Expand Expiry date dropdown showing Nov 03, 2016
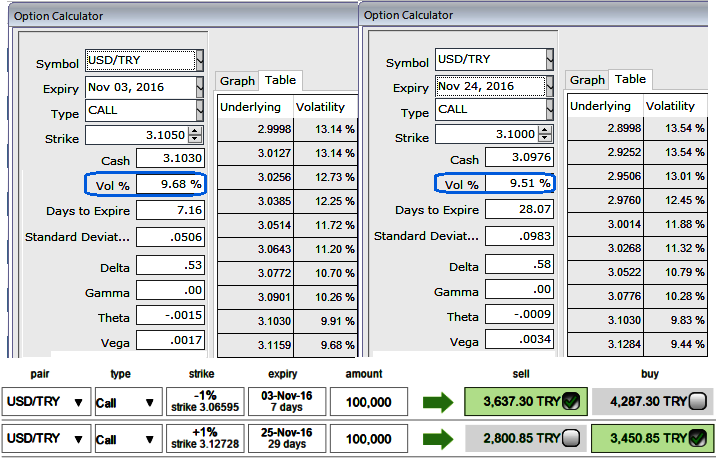The width and height of the screenshot is (716, 460). tap(199, 87)
